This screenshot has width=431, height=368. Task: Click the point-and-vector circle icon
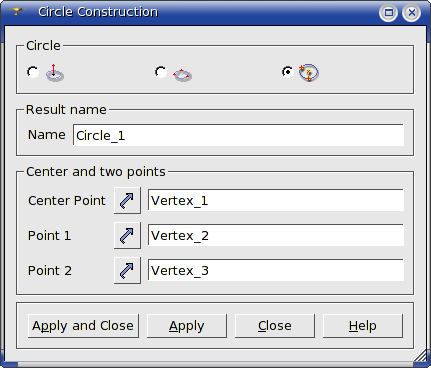click(54, 73)
